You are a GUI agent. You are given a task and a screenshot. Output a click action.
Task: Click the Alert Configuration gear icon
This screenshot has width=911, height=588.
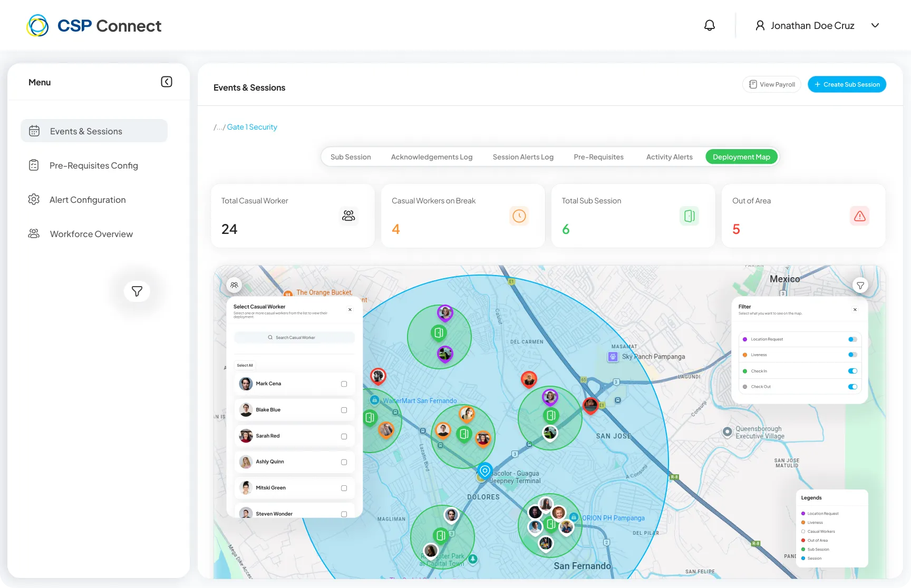[34, 200]
